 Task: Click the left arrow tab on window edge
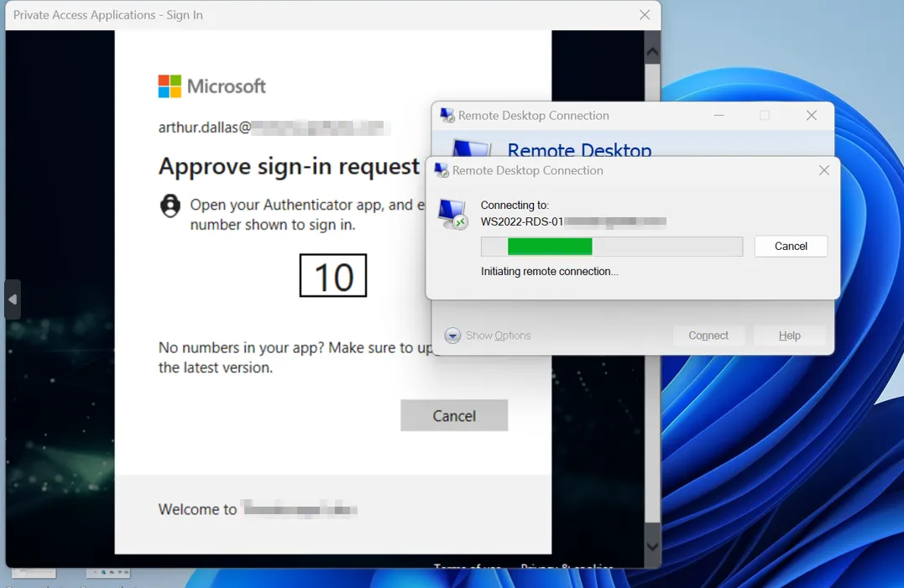[x=13, y=299]
